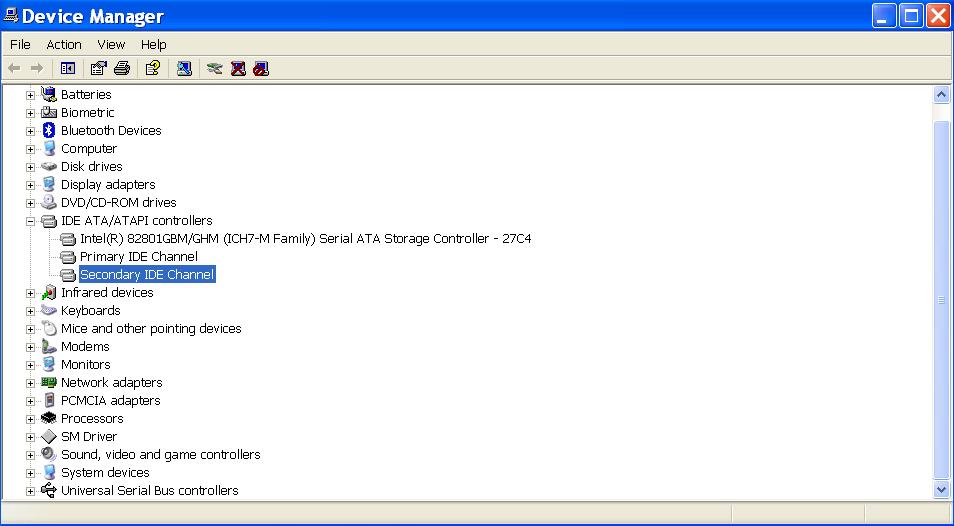Select the Biometric label
Viewport: 954px width, 526px height.
[88, 112]
